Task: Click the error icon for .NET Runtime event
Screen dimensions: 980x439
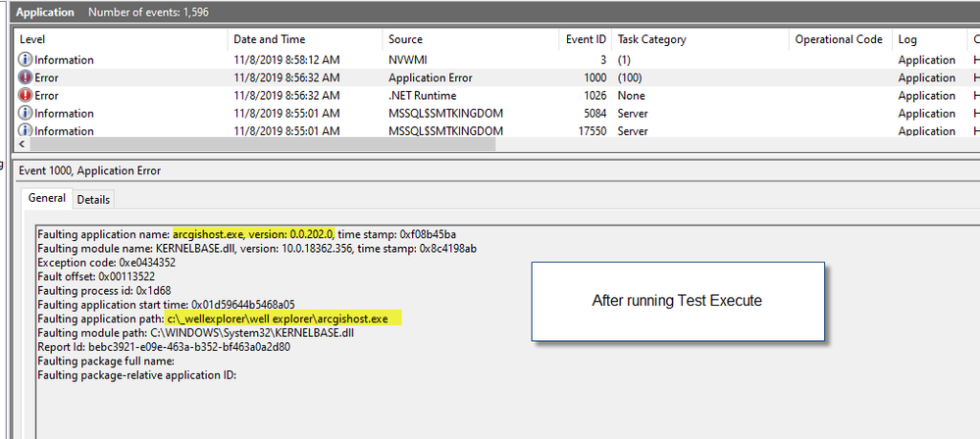Action: click(x=26, y=95)
